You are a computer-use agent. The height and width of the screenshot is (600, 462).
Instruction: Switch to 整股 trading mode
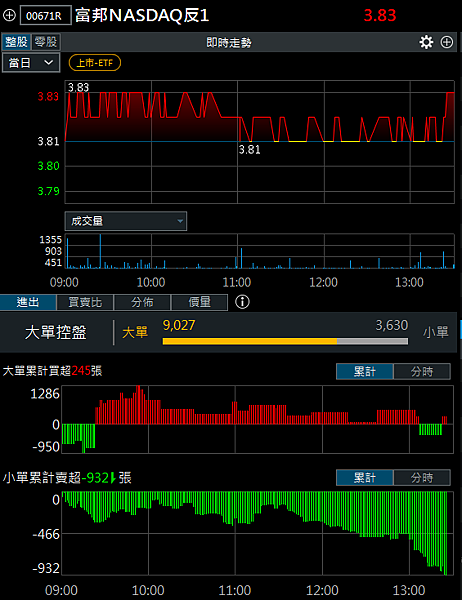point(16,42)
